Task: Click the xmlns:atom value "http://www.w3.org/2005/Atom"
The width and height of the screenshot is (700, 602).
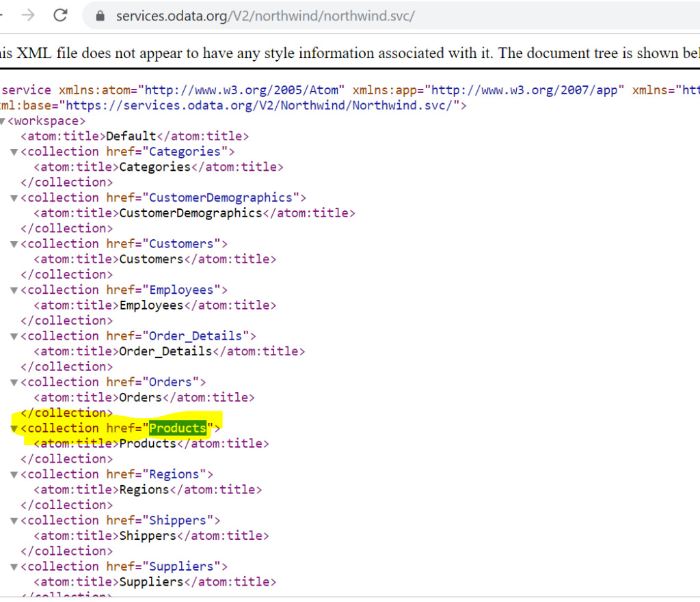Action: point(241,90)
